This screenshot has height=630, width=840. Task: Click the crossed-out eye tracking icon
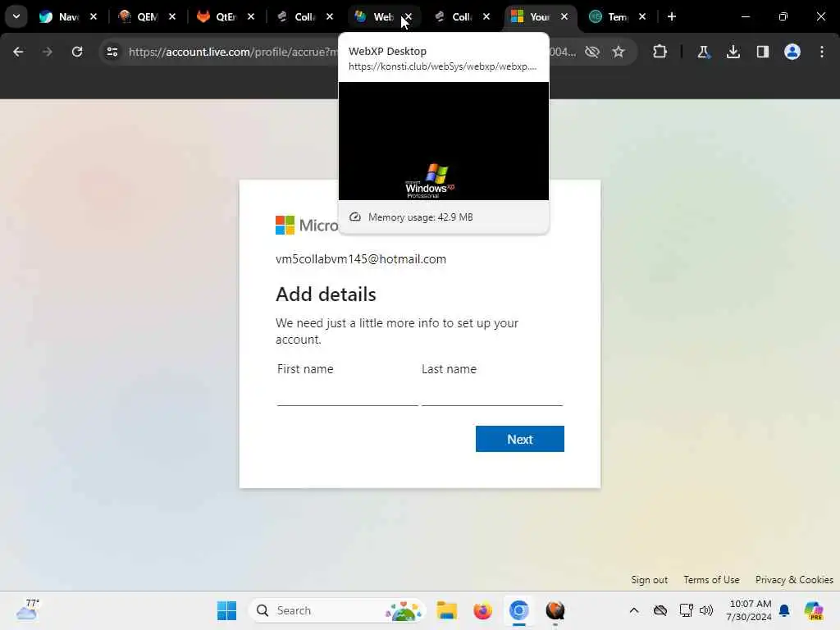pos(592,52)
